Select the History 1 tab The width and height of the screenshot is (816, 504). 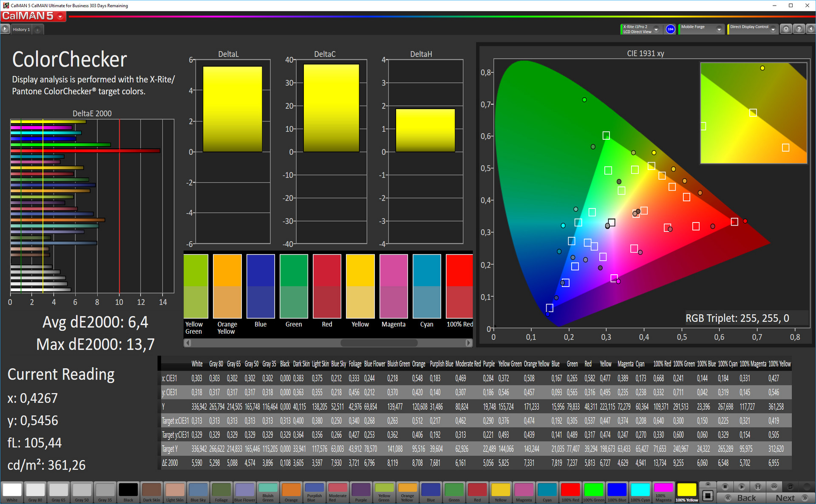pyautogui.click(x=21, y=29)
